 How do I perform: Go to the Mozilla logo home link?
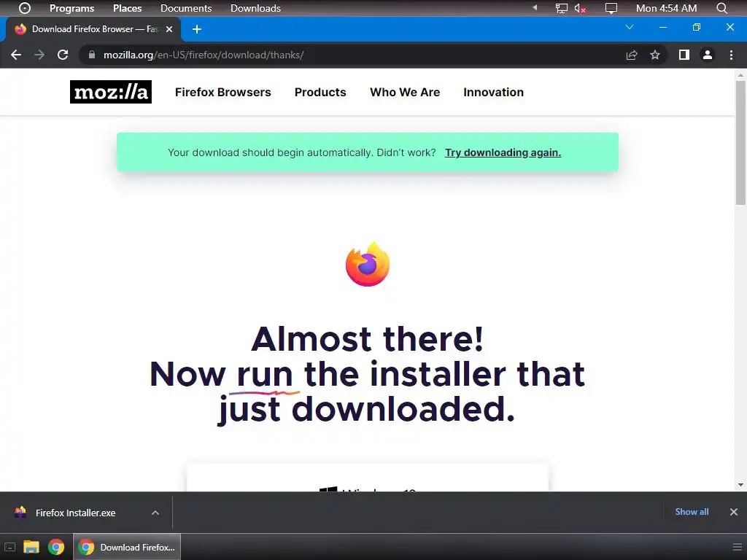(x=111, y=92)
